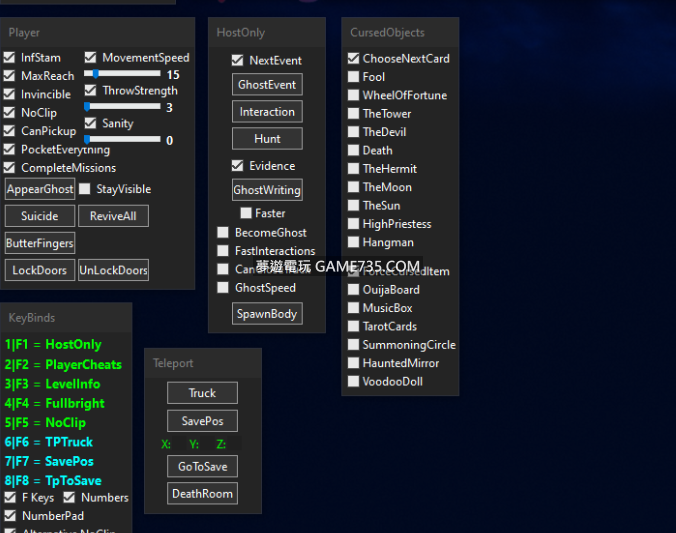Enable the InfStam checkbox
The height and width of the screenshot is (533, 676).
pyautogui.click(x=10, y=58)
